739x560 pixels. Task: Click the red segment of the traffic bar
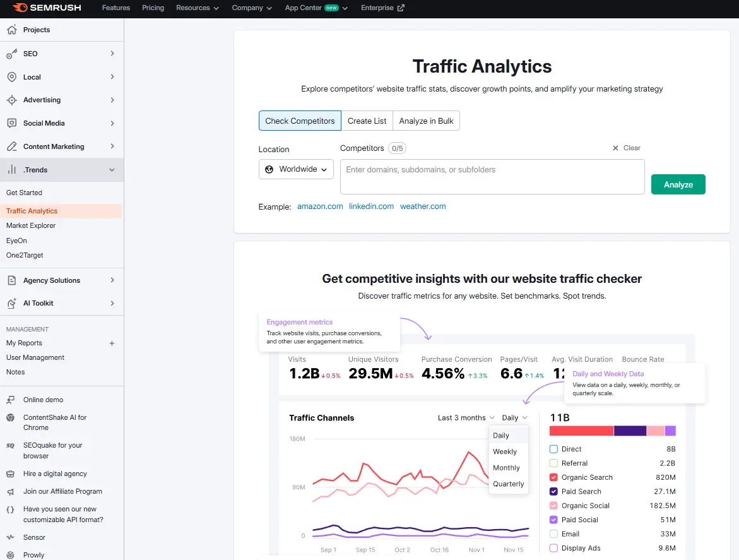(582, 431)
